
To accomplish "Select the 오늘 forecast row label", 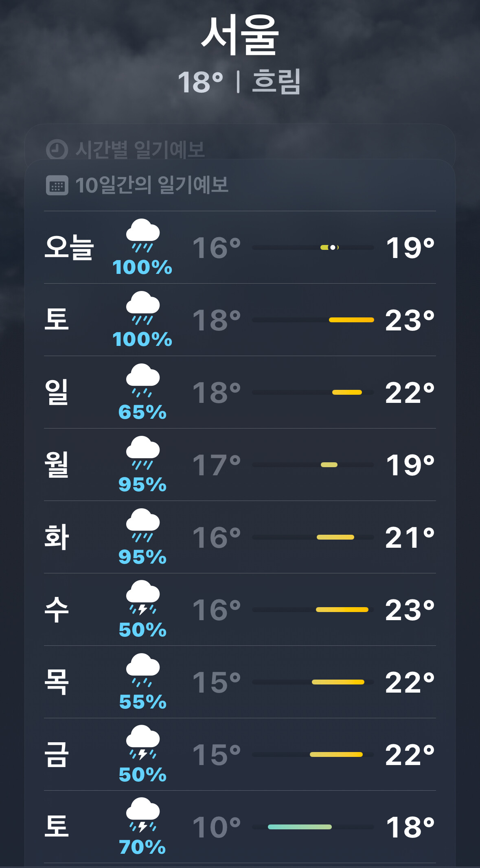I will coord(69,247).
